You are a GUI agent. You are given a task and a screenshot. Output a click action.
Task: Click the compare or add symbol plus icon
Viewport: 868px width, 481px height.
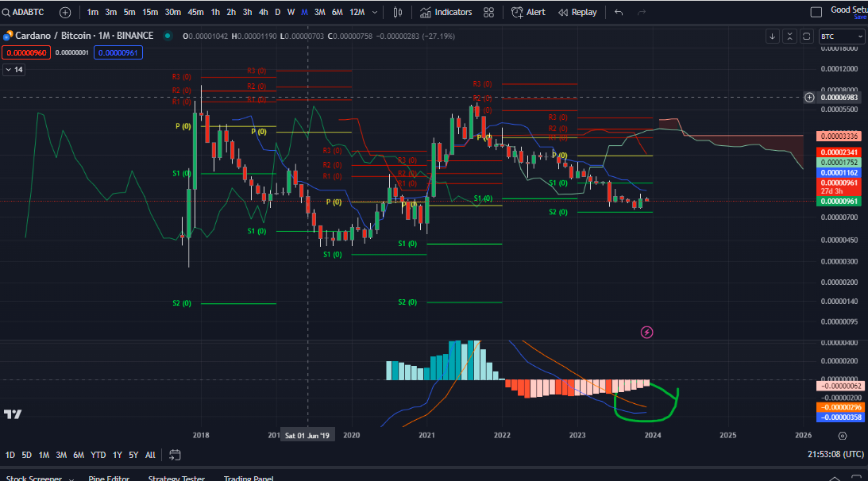click(65, 13)
